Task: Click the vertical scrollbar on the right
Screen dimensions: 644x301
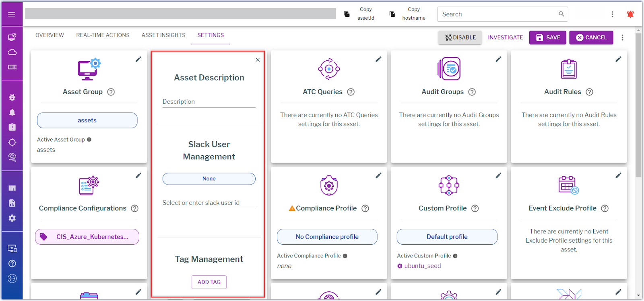Action: (638, 105)
